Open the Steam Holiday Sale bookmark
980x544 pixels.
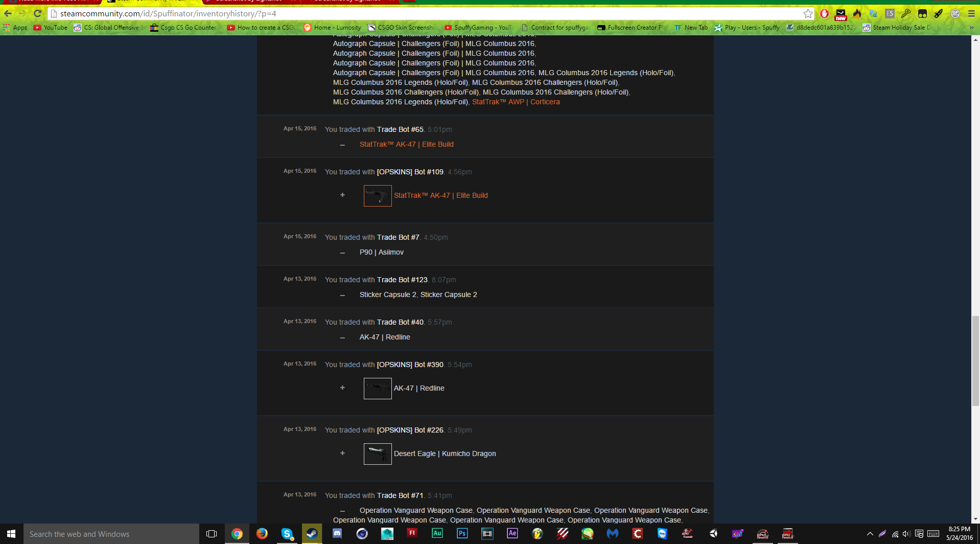[897, 28]
